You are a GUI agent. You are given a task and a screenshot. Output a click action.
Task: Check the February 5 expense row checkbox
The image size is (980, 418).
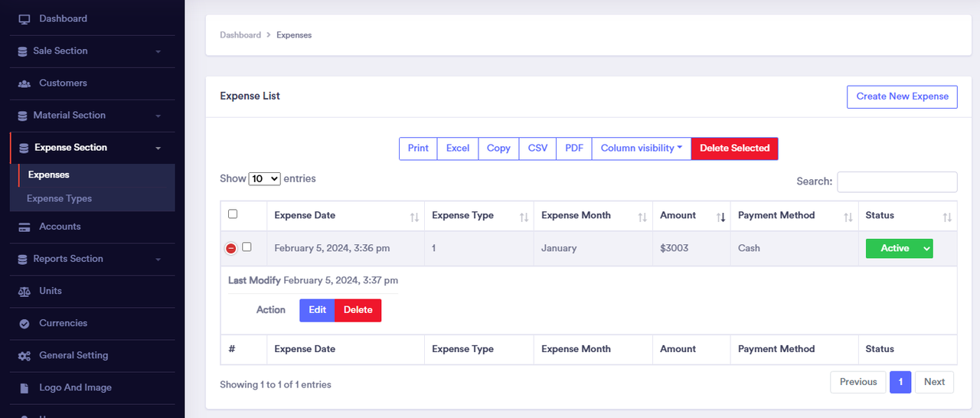coord(247,247)
